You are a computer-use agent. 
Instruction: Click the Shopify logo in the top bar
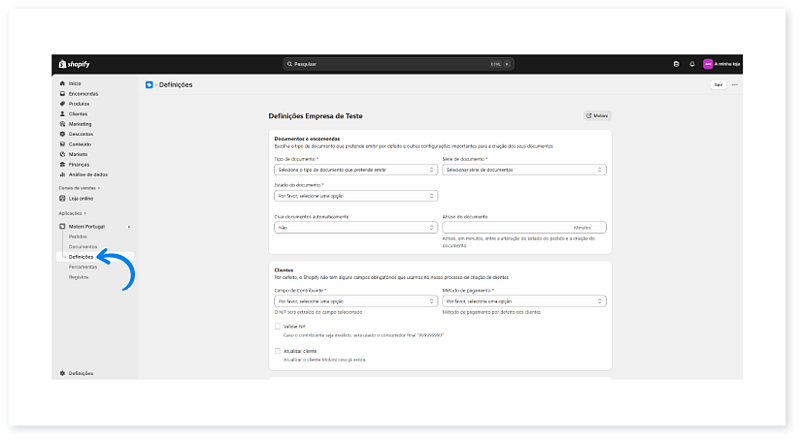pyautogui.click(x=73, y=64)
